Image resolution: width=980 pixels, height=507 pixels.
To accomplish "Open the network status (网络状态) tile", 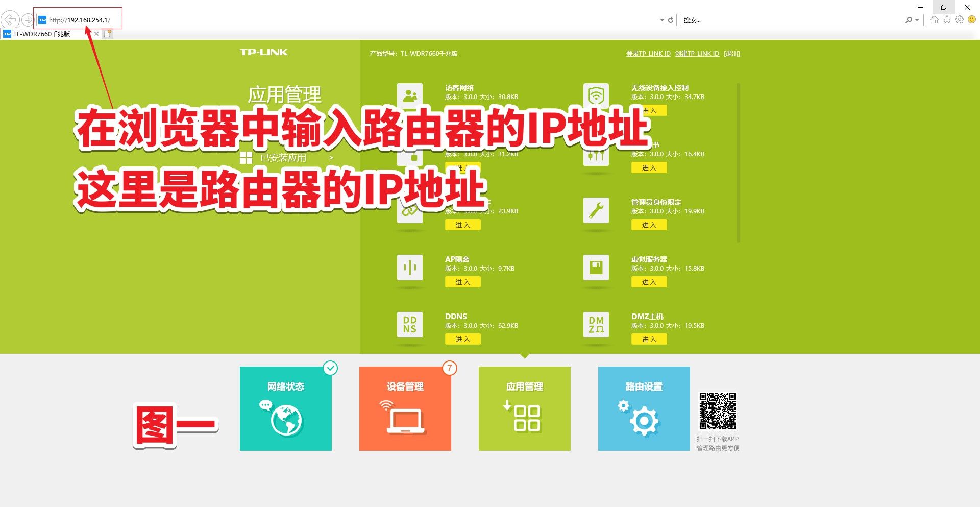I will 285,408.
